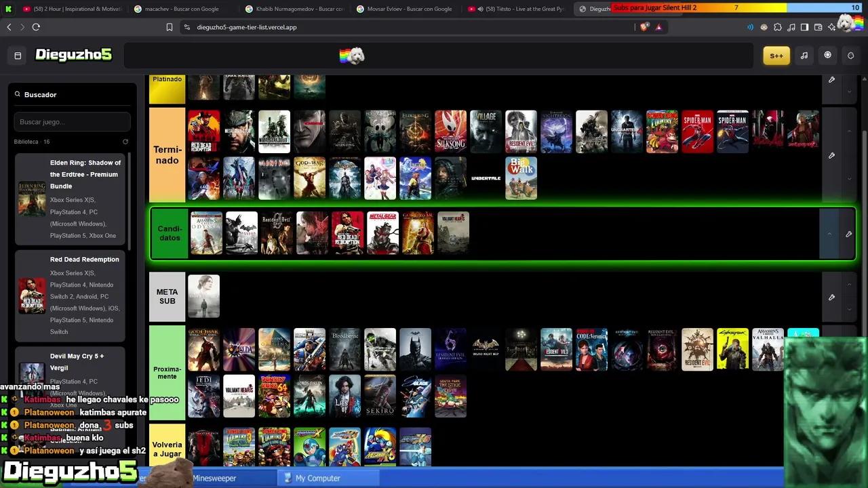This screenshot has height=488, width=868.
Task: Select Elden Ring Shadow of the Erdtree library entry
Action: [x=70, y=199]
